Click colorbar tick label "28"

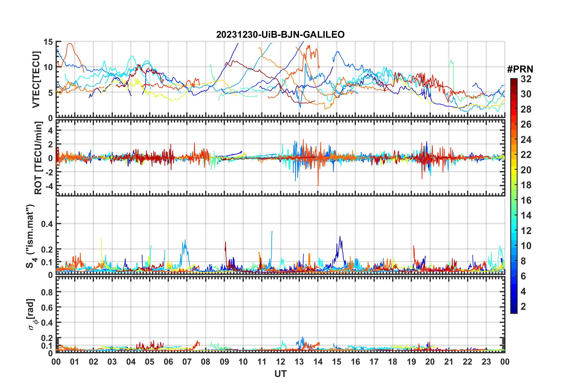(526, 109)
